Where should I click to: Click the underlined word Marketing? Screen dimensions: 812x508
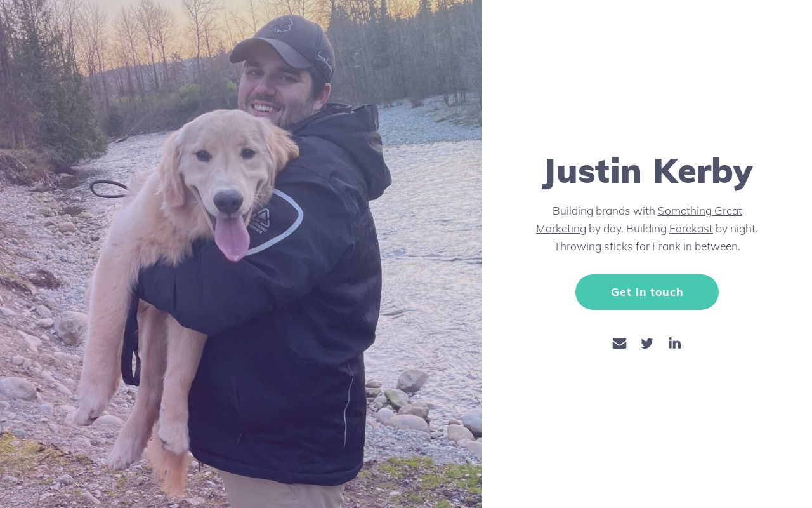point(561,229)
